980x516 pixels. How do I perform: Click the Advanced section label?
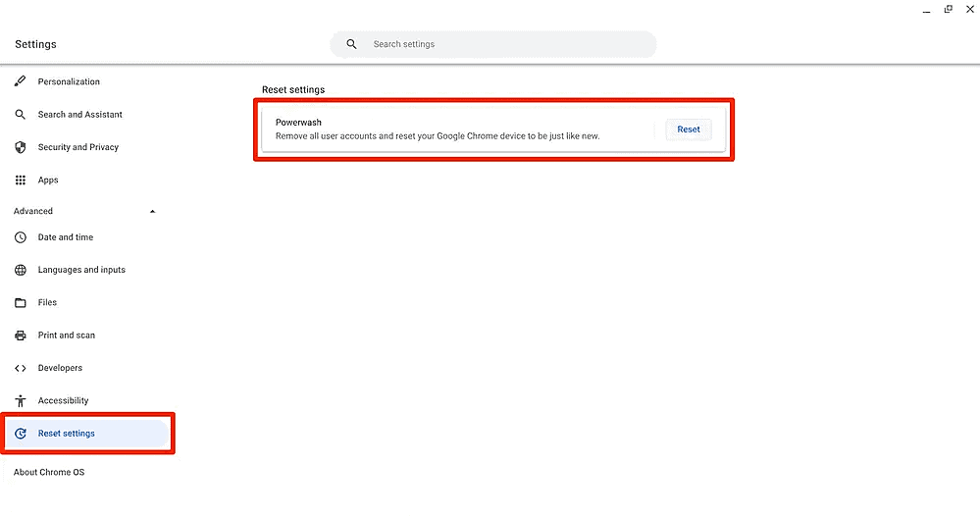click(x=33, y=211)
